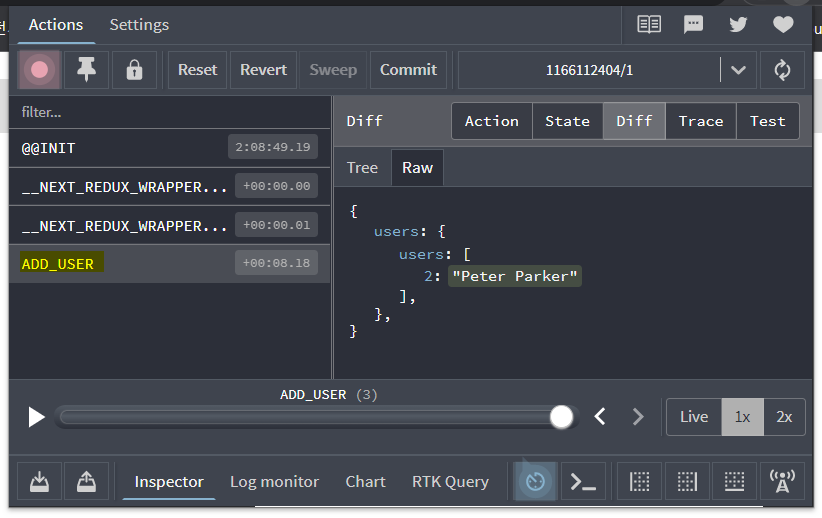
Task: Toggle the slider timer icon
Action: tap(535, 481)
